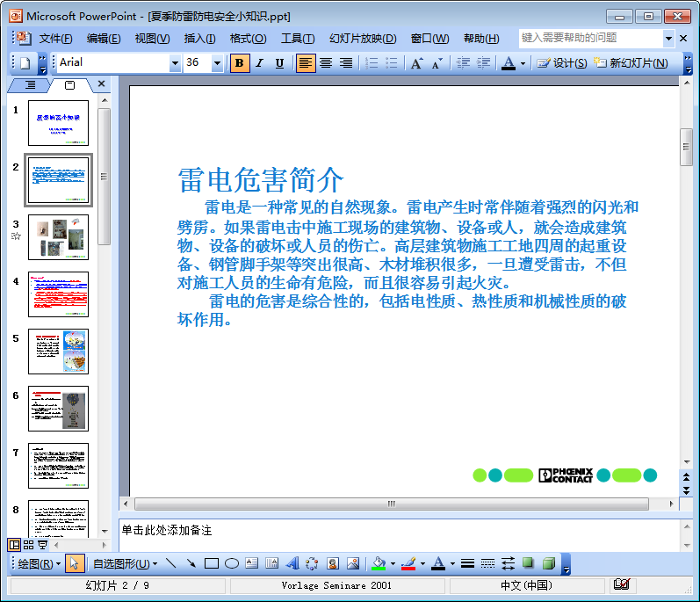Toggle Italic formatting
This screenshot has width=700, height=602.
click(259, 63)
